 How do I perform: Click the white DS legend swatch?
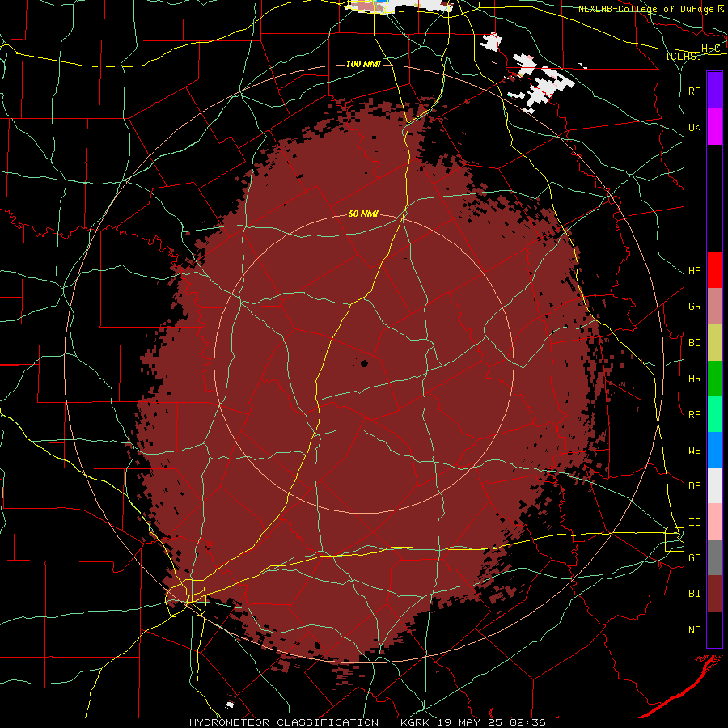[x=714, y=485]
